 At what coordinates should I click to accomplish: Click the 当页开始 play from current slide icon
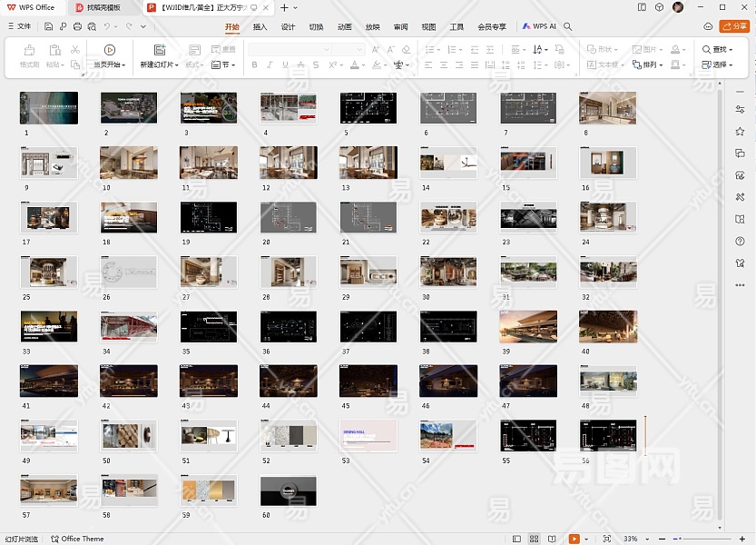[x=109, y=50]
